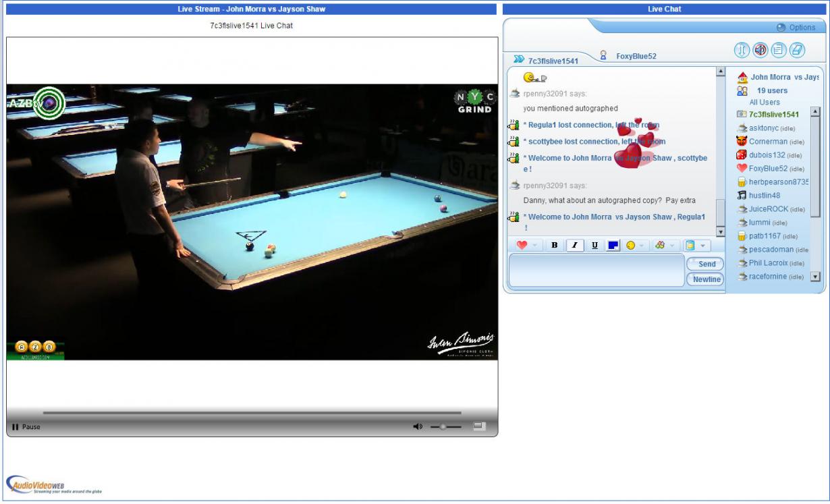Toggle italic text formatting
Image resolution: width=830 pixels, height=504 pixels.
click(574, 246)
